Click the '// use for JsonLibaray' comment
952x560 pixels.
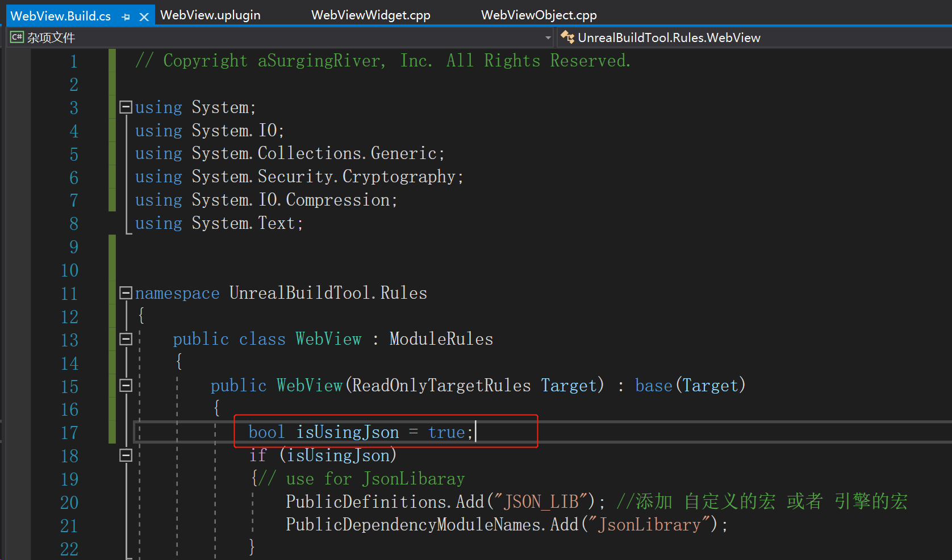coord(362,479)
